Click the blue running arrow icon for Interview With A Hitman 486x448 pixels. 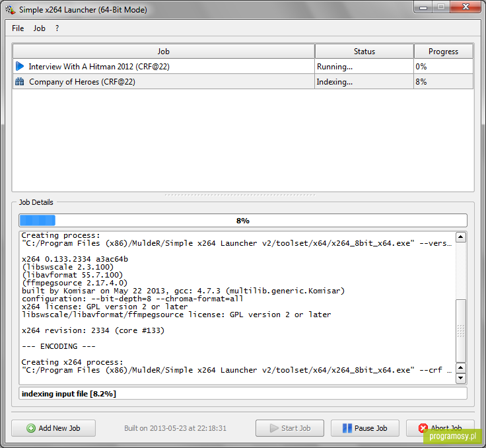(20, 66)
